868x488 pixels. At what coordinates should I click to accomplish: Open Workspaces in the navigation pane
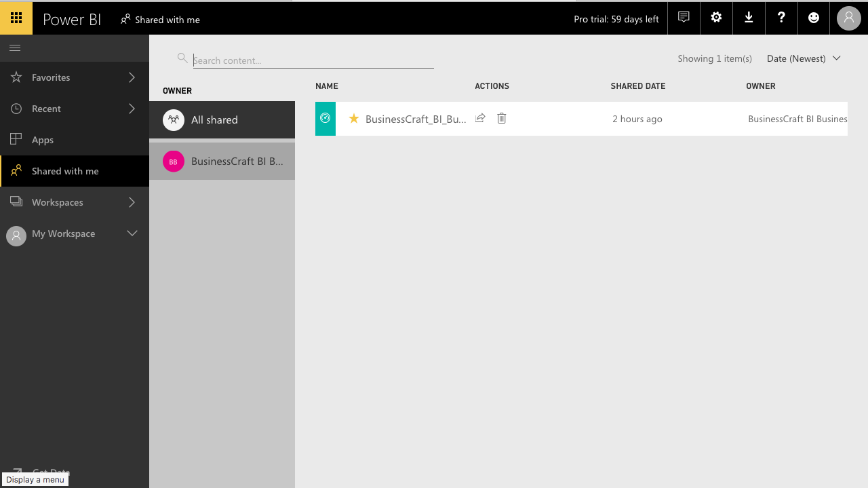click(75, 202)
